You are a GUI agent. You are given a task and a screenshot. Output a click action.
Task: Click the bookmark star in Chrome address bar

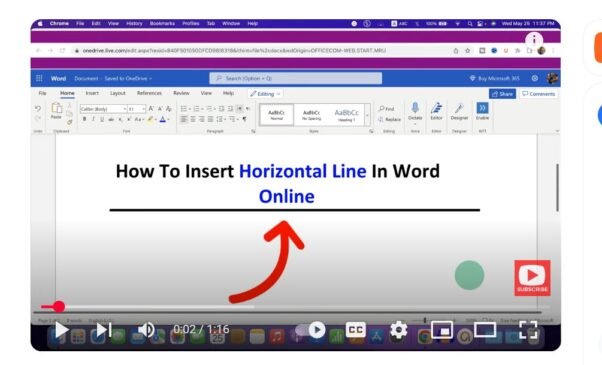tap(468, 51)
